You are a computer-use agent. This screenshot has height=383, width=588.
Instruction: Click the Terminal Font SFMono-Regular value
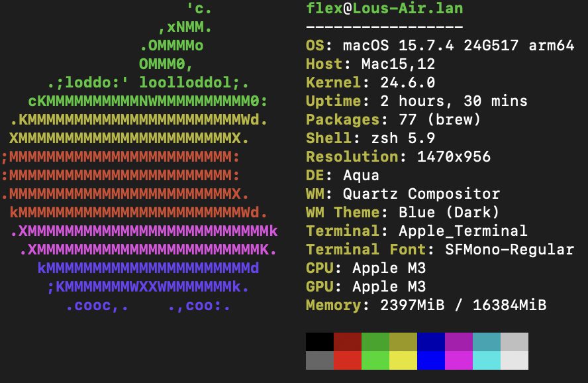(x=510, y=250)
